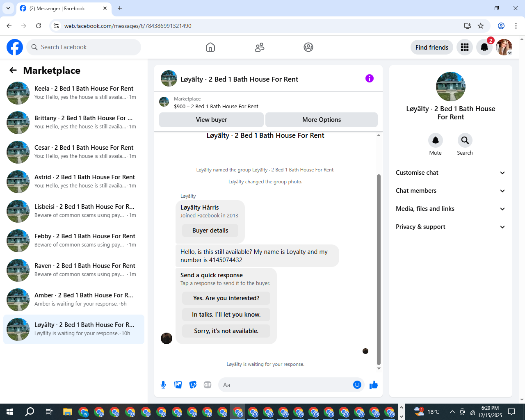Attach a photo file icon
This screenshot has height=420, width=525.
pyautogui.click(x=178, y=385)
